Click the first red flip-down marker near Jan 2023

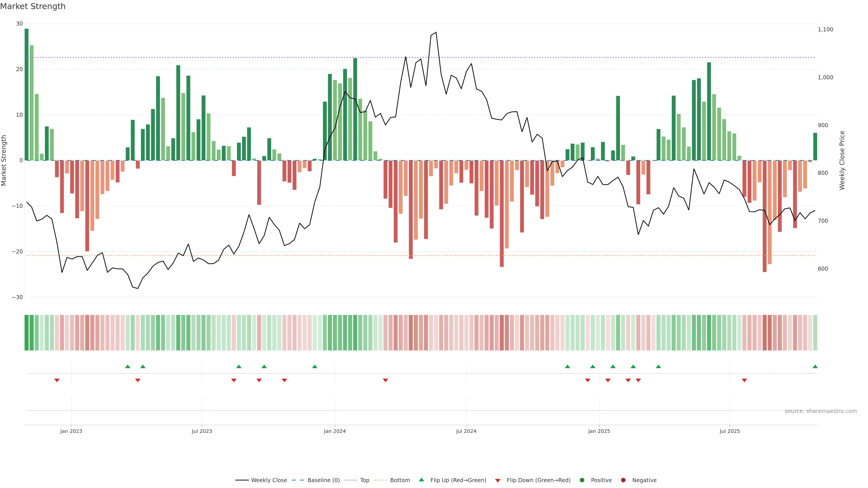57,380
